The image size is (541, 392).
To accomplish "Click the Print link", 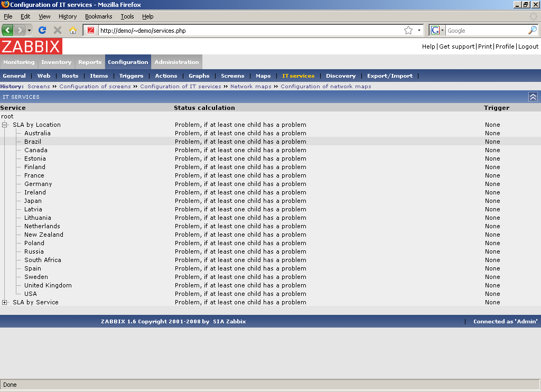I will [x=485, y=46].
